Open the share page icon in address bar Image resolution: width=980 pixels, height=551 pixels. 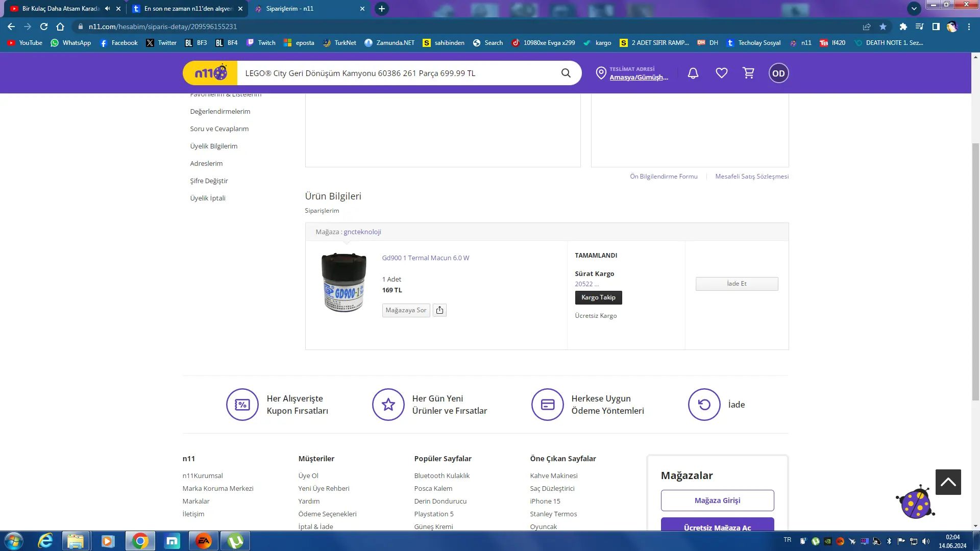tap(867, 27)
